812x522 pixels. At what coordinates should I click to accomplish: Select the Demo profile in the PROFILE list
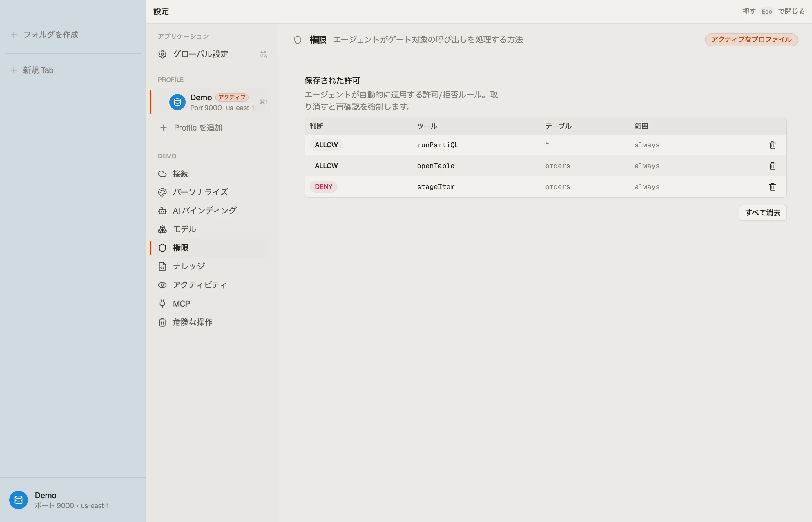212,102
